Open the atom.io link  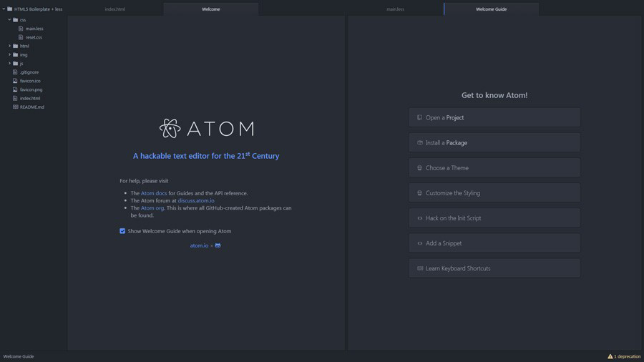(x=199, y=245)
